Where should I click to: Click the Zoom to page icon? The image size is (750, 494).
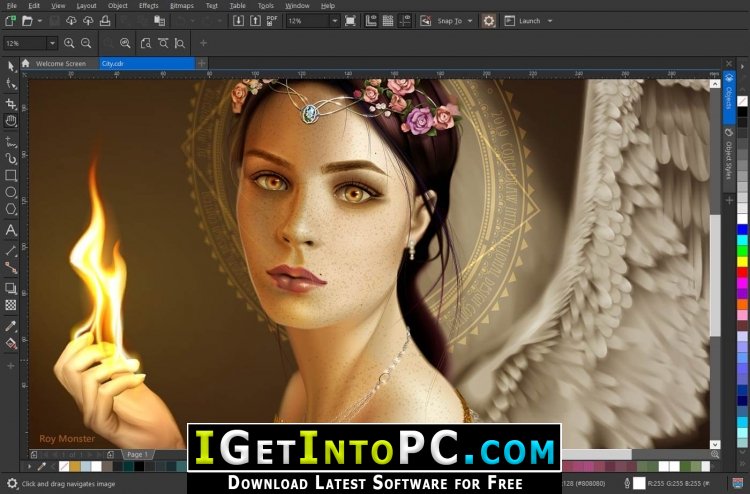pyautogui.click(x=146, y=43)
